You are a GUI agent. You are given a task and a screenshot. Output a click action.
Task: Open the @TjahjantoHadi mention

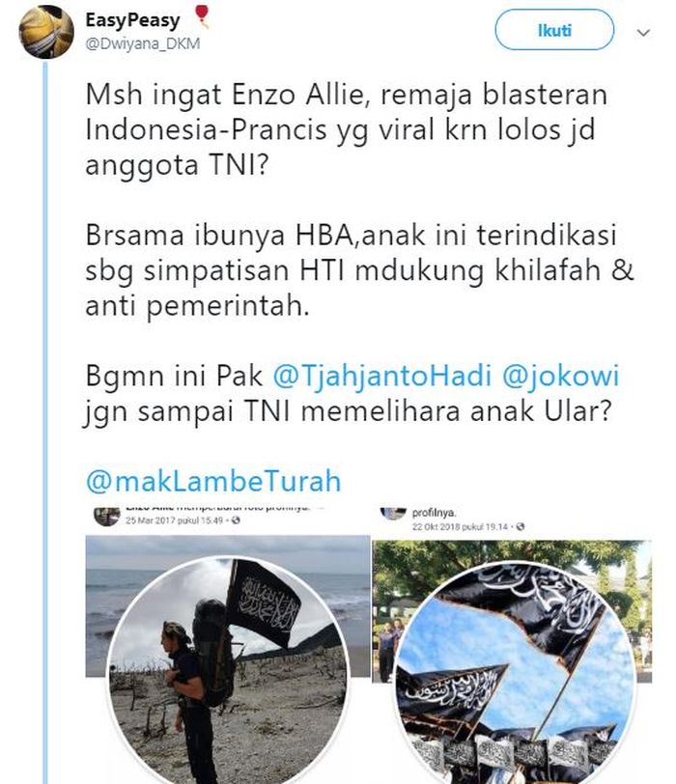coord(382,376)
